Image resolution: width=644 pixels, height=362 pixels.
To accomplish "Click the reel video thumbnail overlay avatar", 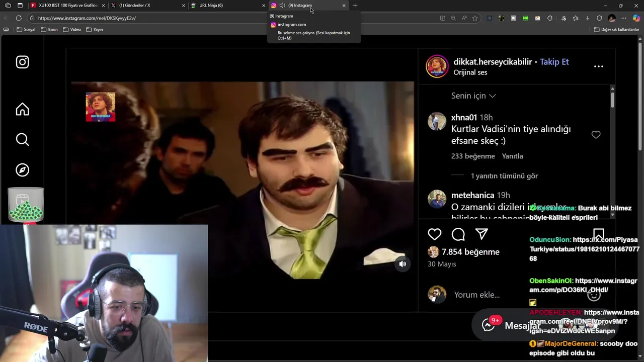I will tap(100, 107).
